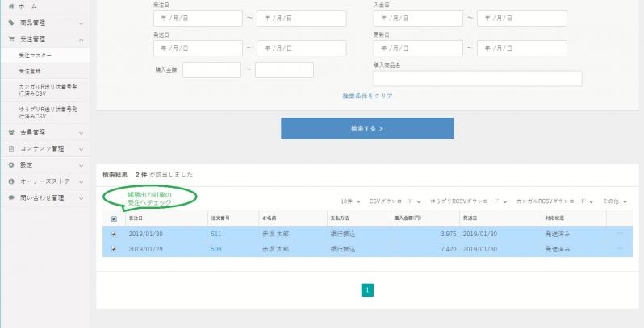Viewport: 644px width, 328px height.
Task: Click the 商品管理 tag icon
Action: 11,23
